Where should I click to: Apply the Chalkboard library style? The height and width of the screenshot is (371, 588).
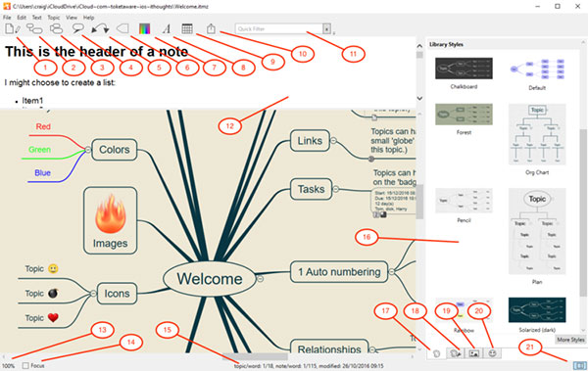[x=464, y=69]
